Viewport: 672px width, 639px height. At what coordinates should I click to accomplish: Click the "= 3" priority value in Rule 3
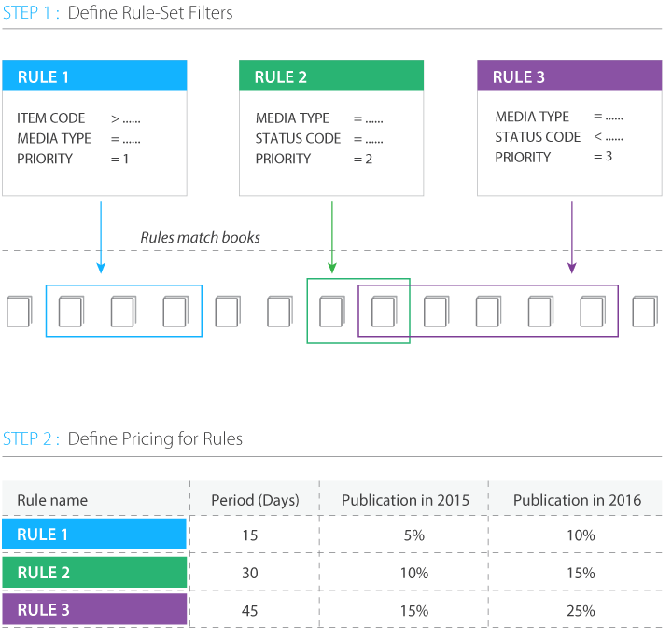click(603, 157)
